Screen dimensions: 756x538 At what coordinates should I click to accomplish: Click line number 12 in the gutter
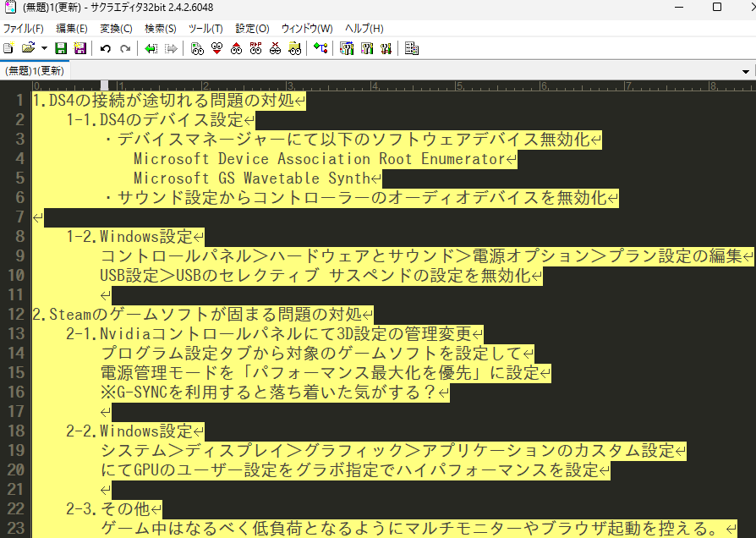pos(16,314)
